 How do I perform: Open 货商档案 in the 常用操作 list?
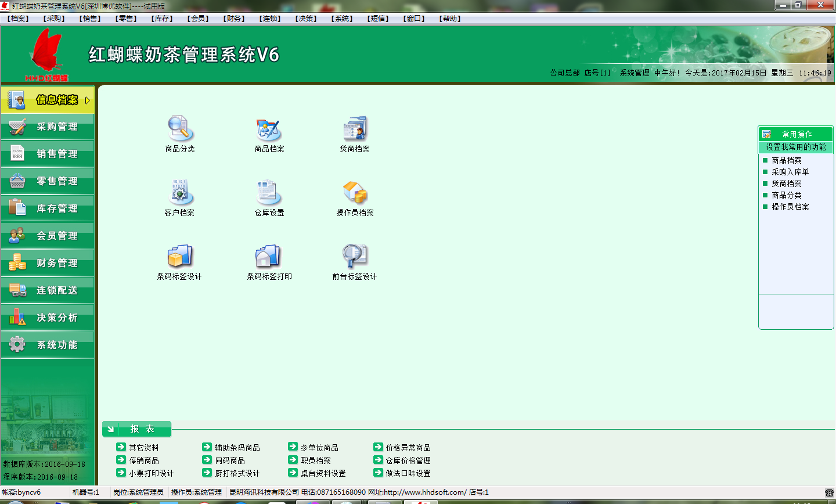click(787, 183)
